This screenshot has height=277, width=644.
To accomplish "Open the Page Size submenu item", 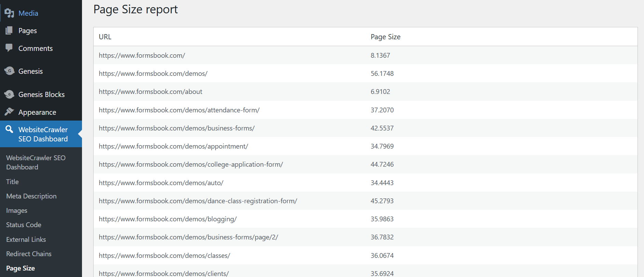I will coord(20,268).
